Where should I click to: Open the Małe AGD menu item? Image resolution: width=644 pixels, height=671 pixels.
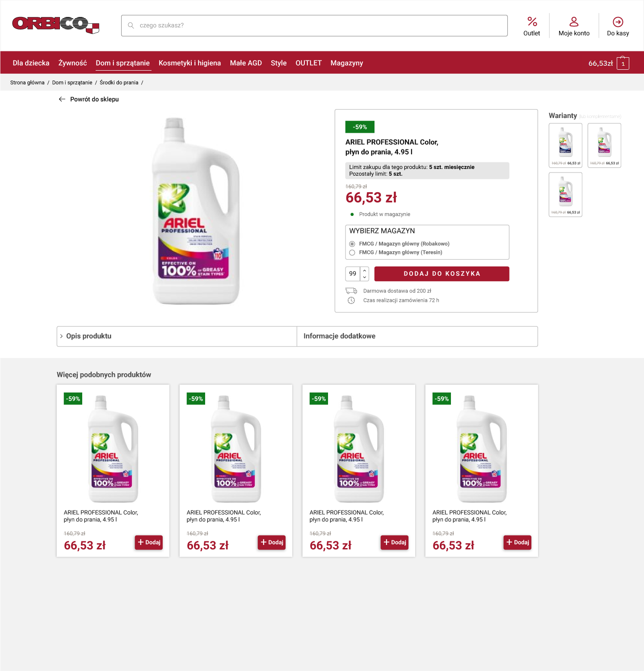[x=246, y=63]
